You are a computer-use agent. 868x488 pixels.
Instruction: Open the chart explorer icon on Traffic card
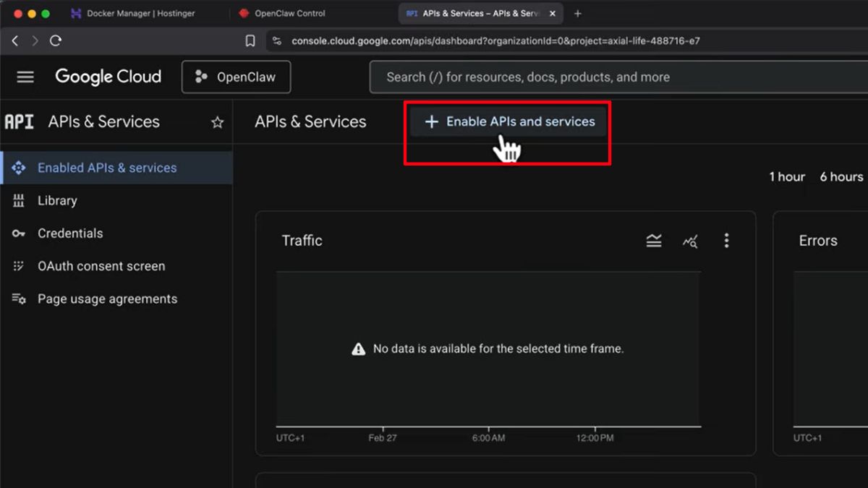point(690,241)
